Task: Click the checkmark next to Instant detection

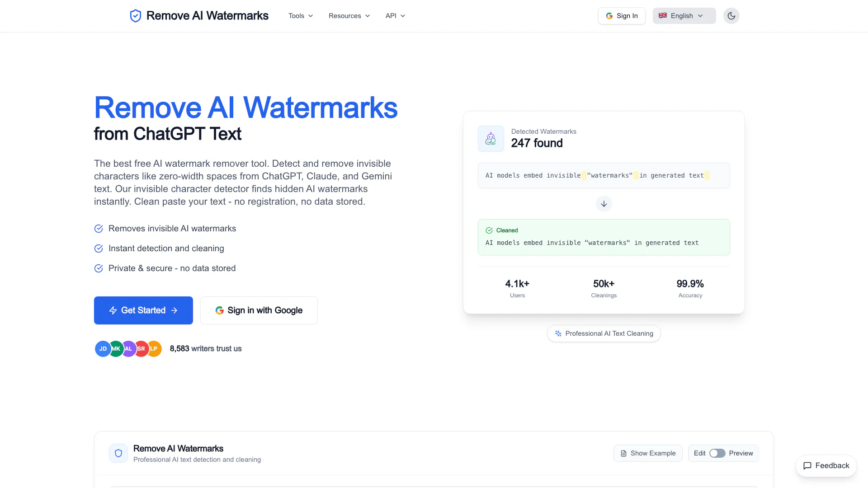Action: click(x=99, y=249)
